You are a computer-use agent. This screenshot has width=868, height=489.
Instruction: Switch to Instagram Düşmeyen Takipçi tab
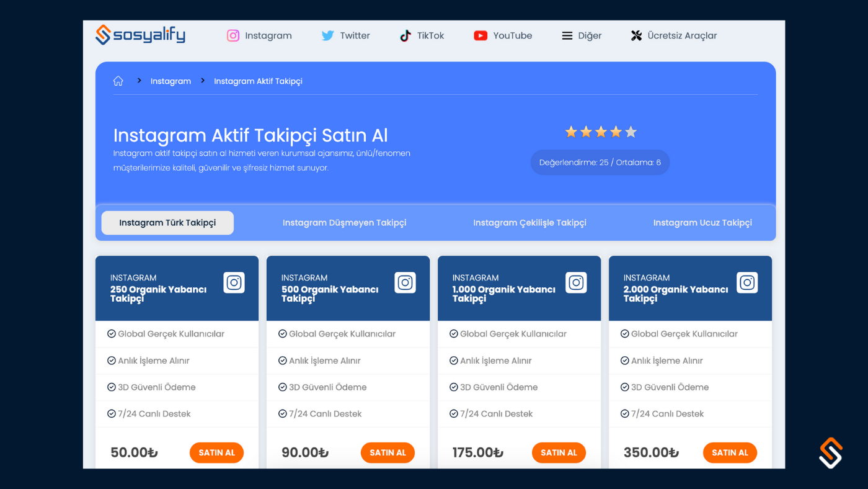click(345, 223)
